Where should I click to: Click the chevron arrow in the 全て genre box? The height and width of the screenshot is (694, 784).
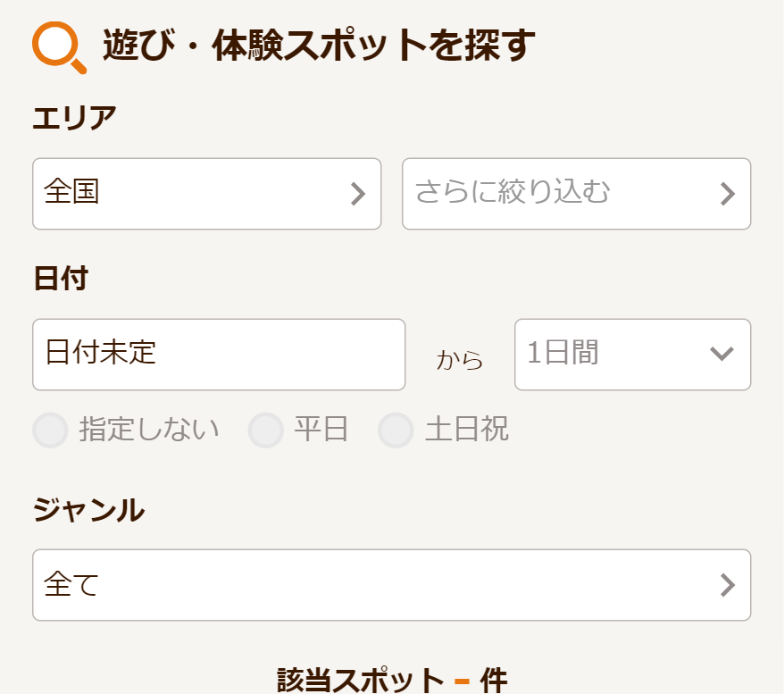point(728,585)
